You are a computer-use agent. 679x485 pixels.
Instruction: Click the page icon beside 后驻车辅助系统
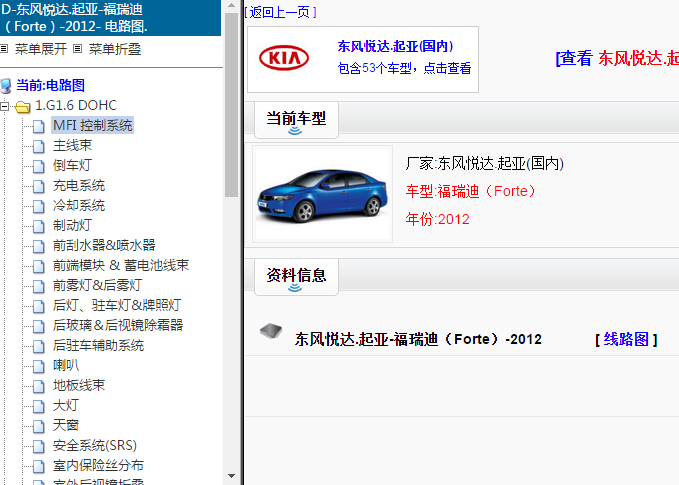coord(39,346)
